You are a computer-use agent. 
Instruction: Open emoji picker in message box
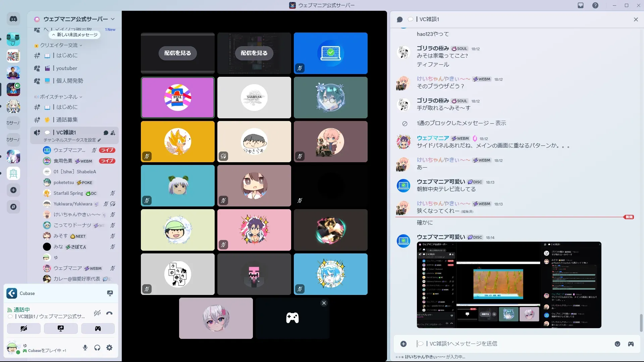pyautogui.click(x=617, y=344)
